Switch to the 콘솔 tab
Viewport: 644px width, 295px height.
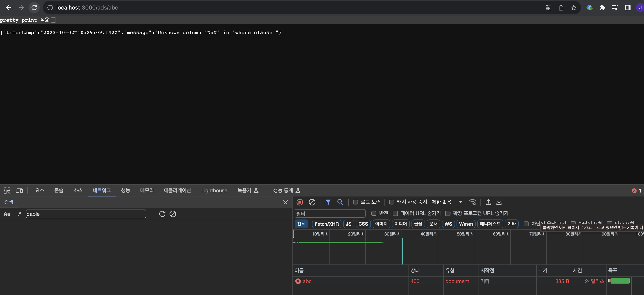pyautogui.click(x=59, y=191)
